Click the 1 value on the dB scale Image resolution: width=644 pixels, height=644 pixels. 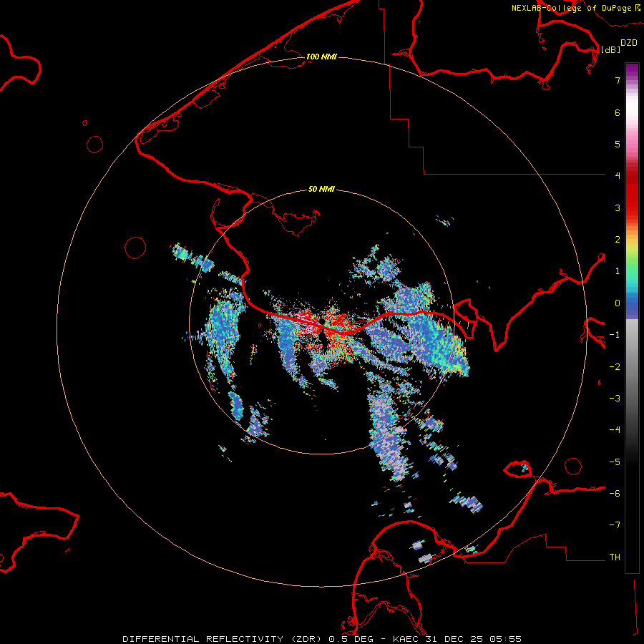[x=618, y=271]
